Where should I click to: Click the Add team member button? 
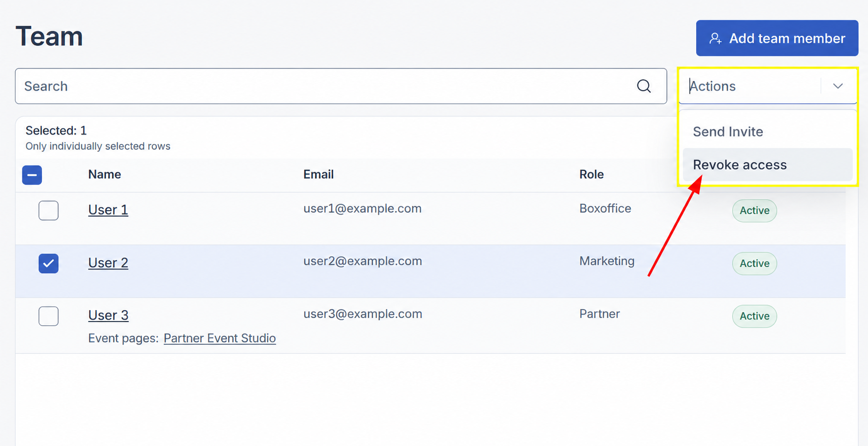(777, 38)
